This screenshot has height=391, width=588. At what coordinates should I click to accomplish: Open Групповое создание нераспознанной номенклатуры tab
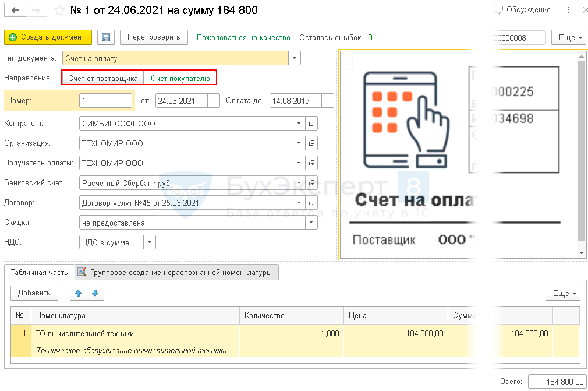coord(176,273)
